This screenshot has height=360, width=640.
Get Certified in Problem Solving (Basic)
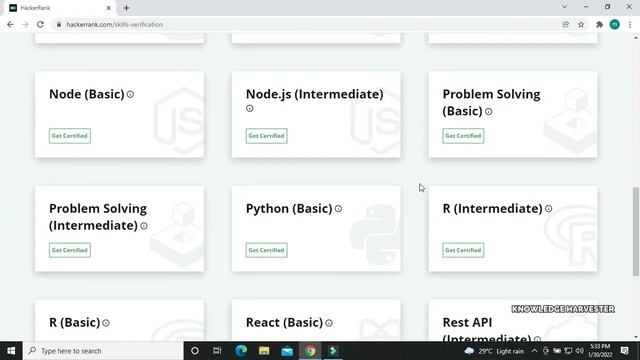[463, 136]
